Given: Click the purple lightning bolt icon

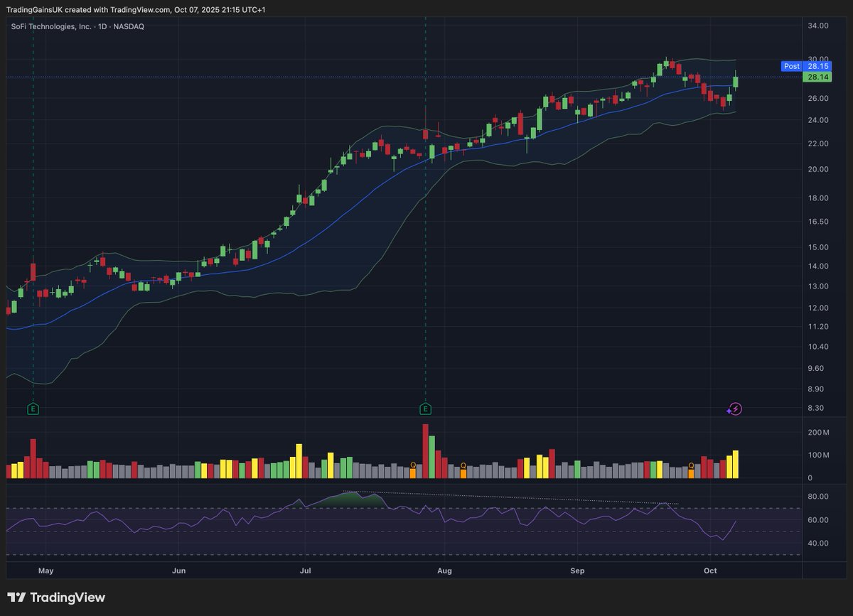Looking at the screenshot, I should 736,409.
